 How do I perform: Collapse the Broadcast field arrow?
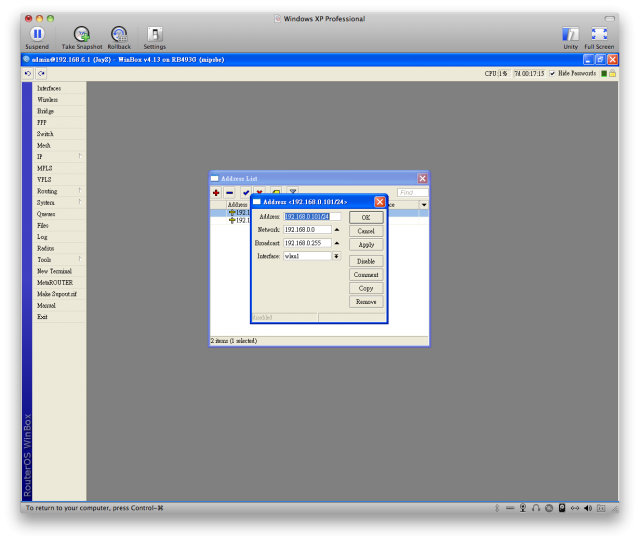tap(337, 243)
